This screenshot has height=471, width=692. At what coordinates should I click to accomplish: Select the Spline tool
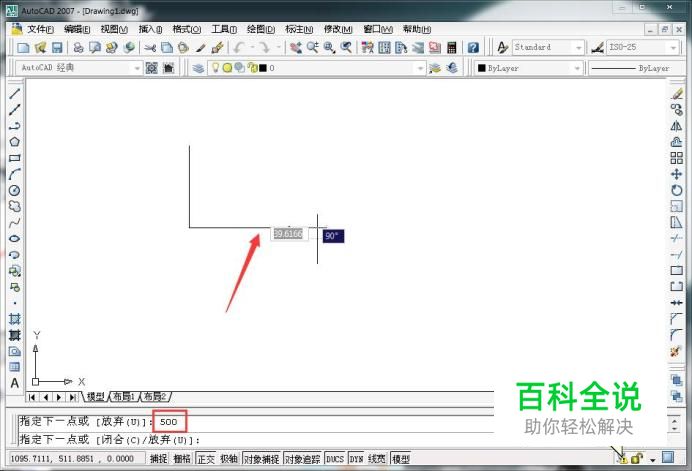click(15, 222)
